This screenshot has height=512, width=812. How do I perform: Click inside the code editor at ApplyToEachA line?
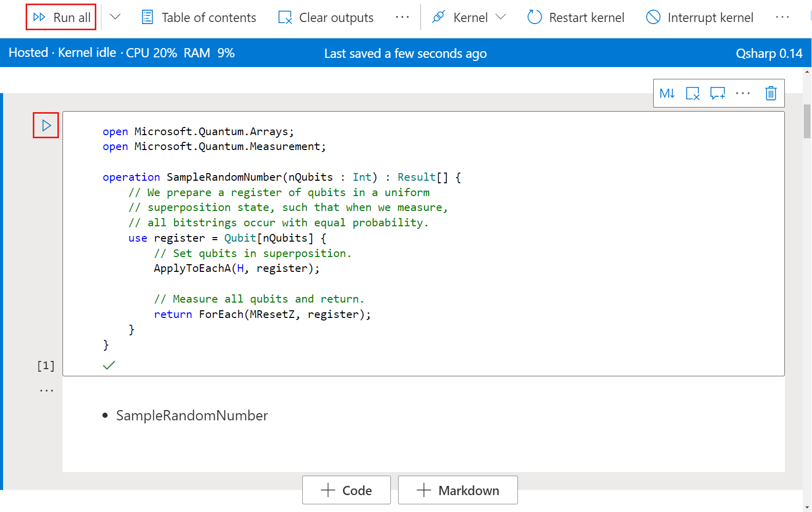coord(237,268)
